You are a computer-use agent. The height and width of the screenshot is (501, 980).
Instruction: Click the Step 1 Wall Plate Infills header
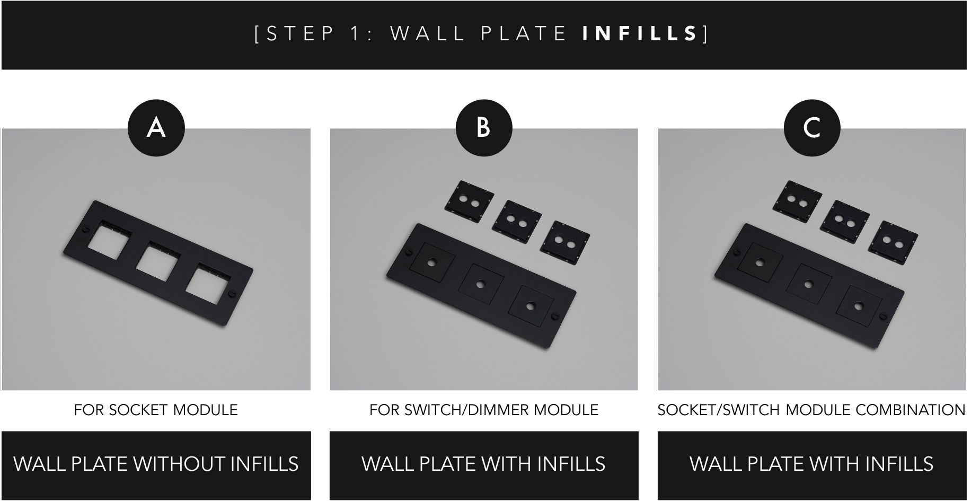point(484,34)
